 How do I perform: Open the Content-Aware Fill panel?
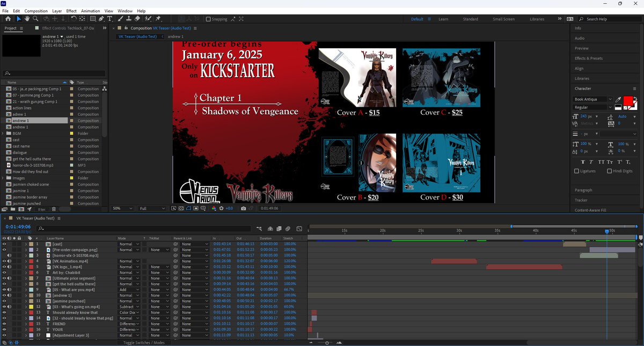(x=590, y=210)
